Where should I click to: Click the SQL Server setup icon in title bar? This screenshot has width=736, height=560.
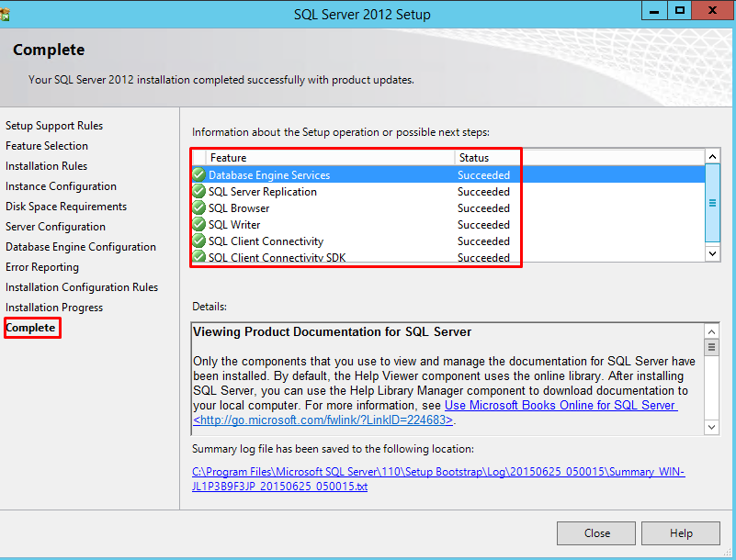[5, 15]
